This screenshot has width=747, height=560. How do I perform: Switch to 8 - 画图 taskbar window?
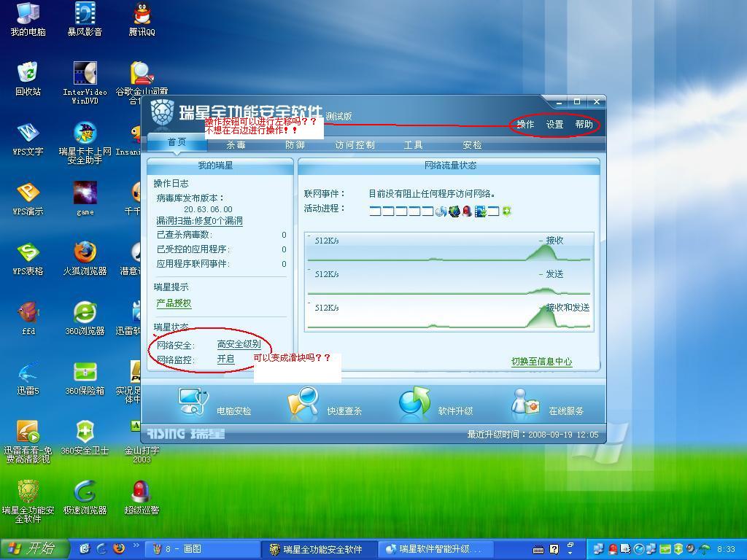[201, 549]
